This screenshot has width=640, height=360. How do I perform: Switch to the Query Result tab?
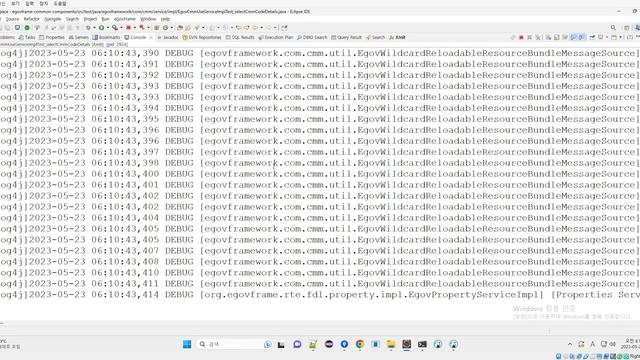pos(346,37)
